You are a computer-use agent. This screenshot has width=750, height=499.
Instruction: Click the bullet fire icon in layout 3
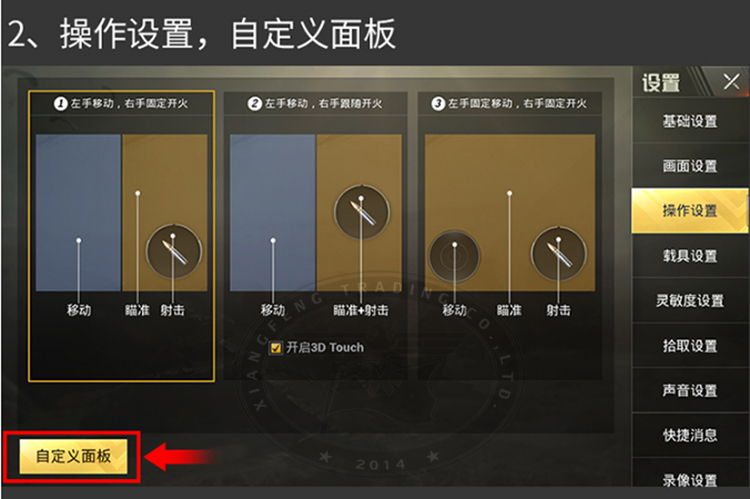(558, 254)
